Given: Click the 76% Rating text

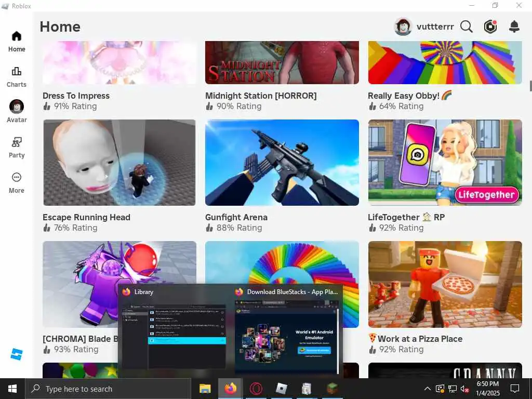Looking at the screenshot, I should click(75, 228).
